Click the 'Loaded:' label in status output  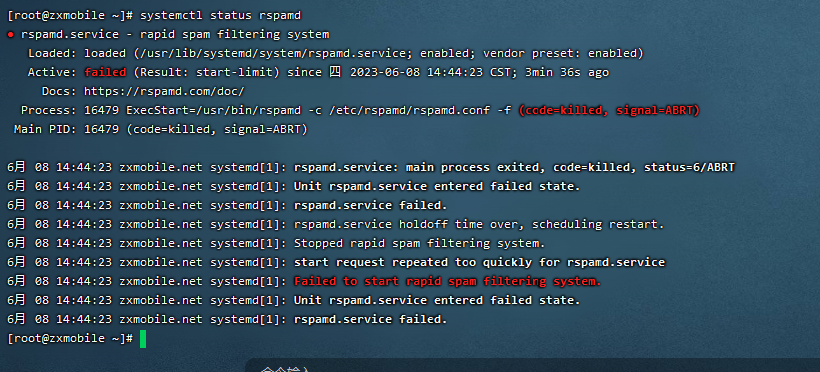(52, 53)
